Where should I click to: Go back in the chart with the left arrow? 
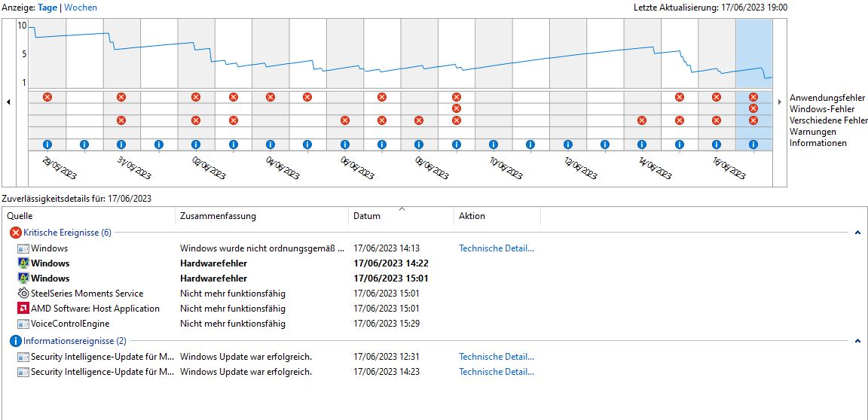[x=8, y=102]
